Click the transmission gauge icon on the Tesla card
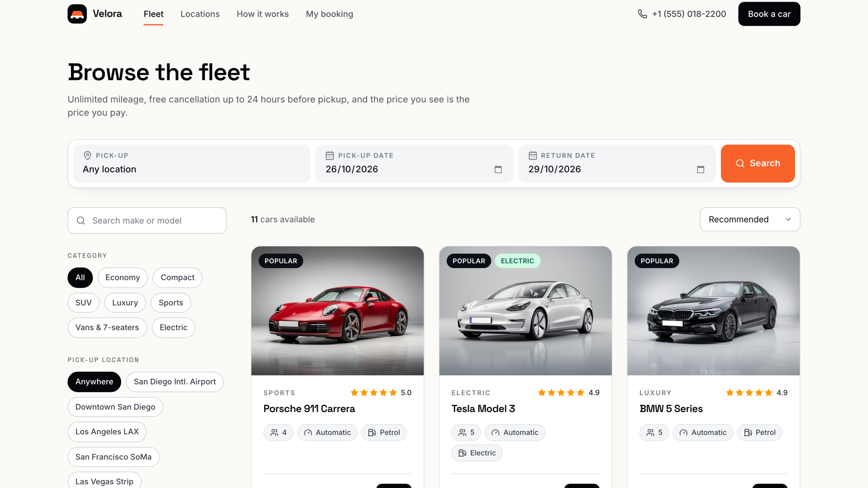This screenshot has height=488, width=868. (x=495, y=432)
